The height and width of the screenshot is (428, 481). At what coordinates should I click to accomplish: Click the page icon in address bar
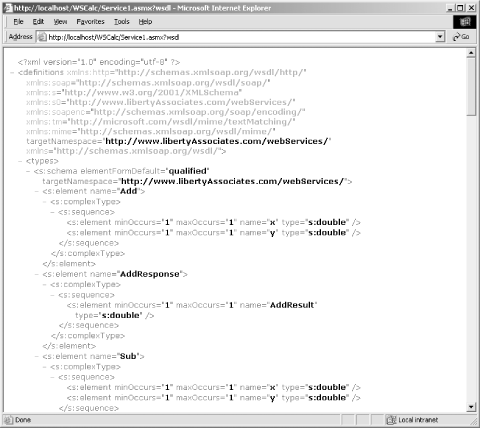[x=42, y=37]
